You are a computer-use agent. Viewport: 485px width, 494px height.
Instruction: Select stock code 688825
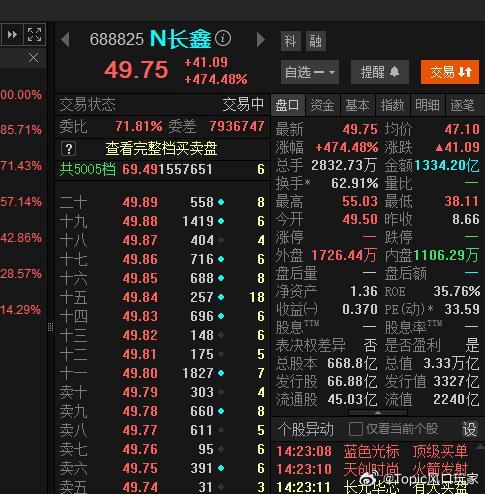[117, 39]
